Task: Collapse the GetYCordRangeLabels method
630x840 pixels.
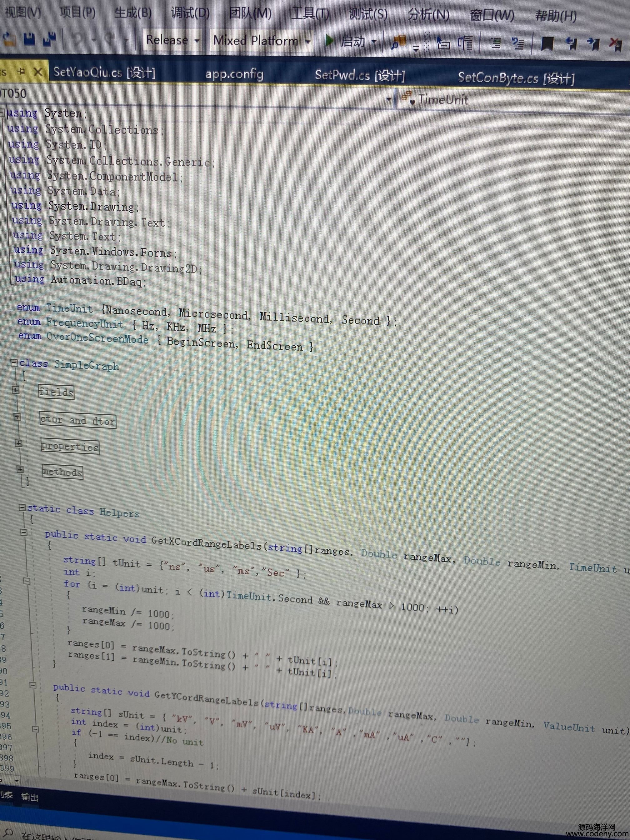Action: pos(33,685)
